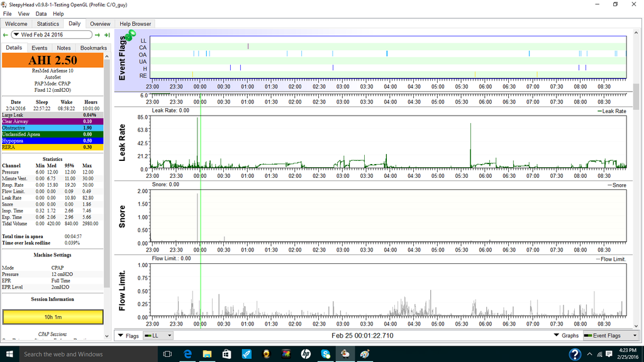Screen dimensions: 644x362
Task: Click timestamp Feb 25 00:01:22.710
Action: point(362,336)
